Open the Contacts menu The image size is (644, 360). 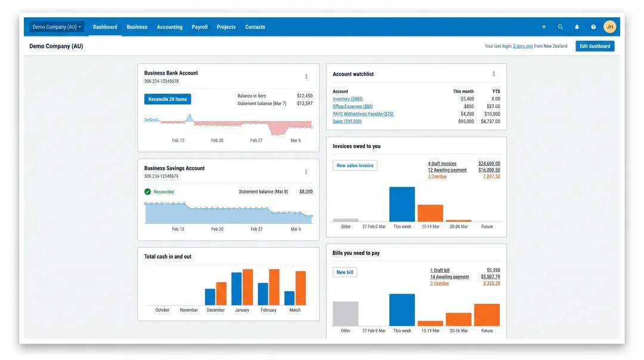coord(255,27)
